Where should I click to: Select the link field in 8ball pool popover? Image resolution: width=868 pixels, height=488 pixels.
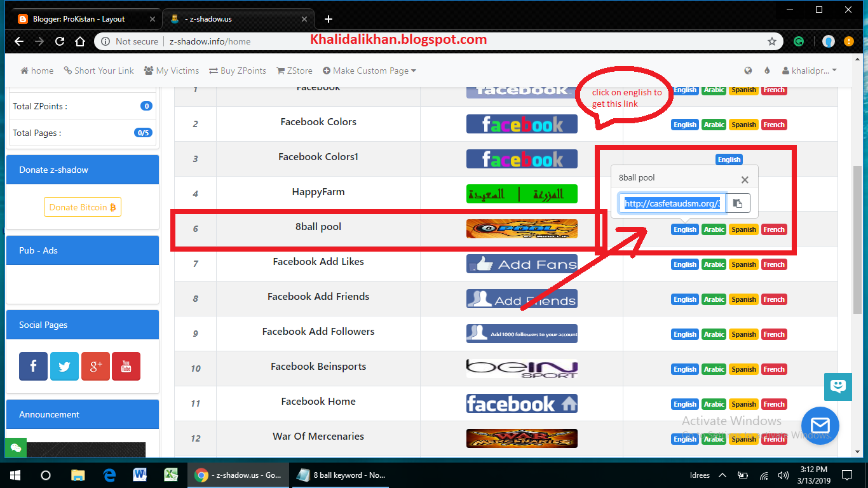click(672, 203)
